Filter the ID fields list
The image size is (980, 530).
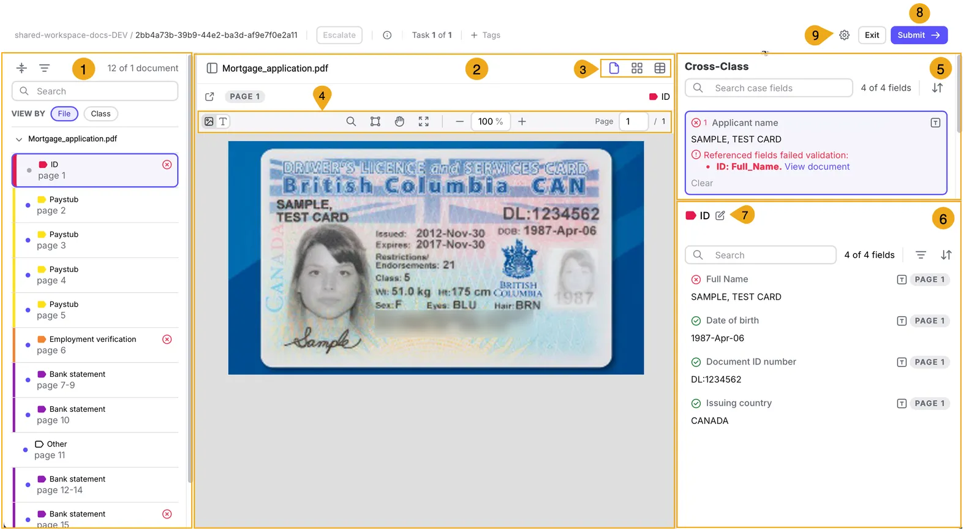point(921,255)
